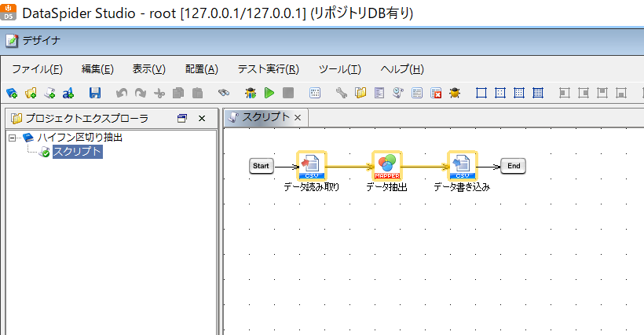Open the 配置(A) menu

pos(202,69)
